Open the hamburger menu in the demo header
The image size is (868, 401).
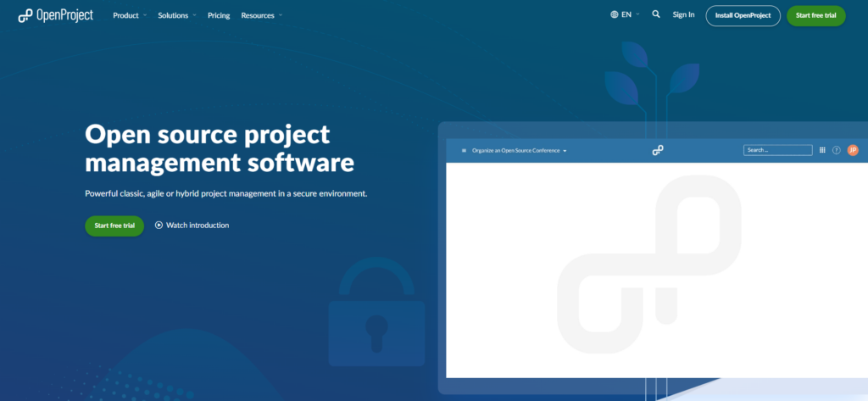pyautogui.click(x=464, y=150)
